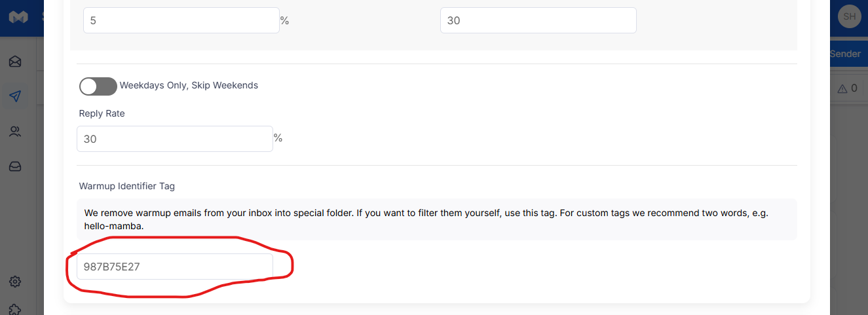Click the percentage field containing 5

(x=181, y=20)
